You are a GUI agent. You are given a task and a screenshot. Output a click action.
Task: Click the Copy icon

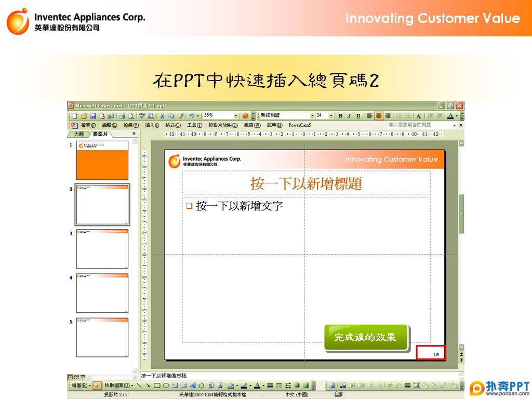pos(171,116)
